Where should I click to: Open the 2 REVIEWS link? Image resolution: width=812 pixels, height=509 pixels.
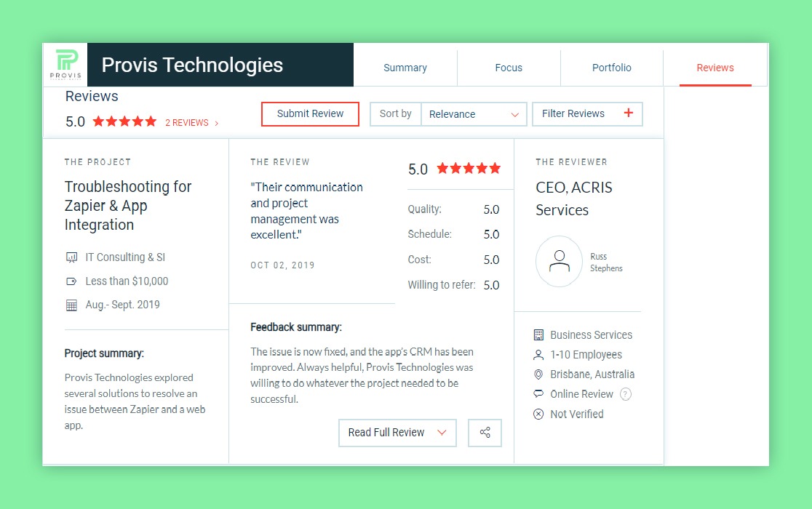coord(187,122)
